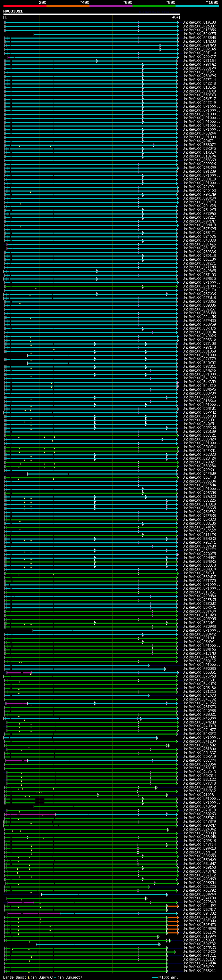Viewport: 222px width, 980px height.
Task: Select UniRef100_Q6DIV0 label
Action: 199,68
